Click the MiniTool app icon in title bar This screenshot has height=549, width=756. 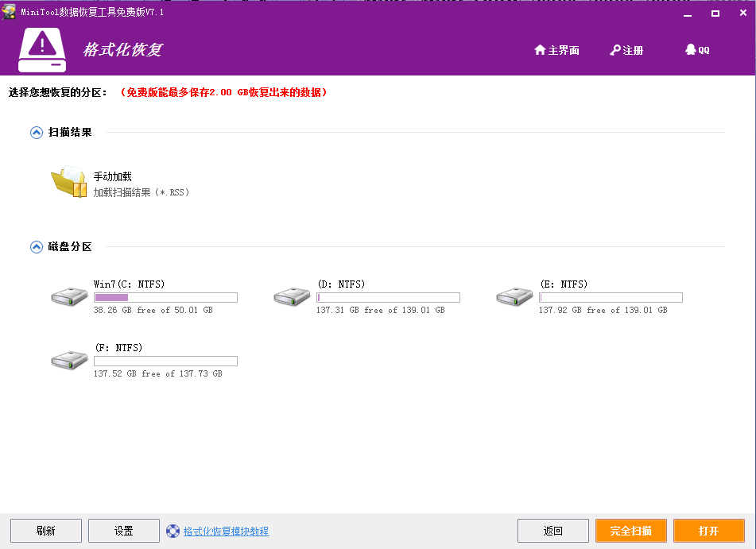pyautogui.click(x=9, y=12)
